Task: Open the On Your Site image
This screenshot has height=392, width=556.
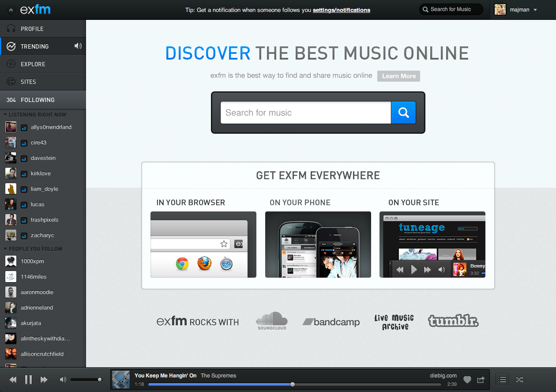Action: (x=432, y=245)
